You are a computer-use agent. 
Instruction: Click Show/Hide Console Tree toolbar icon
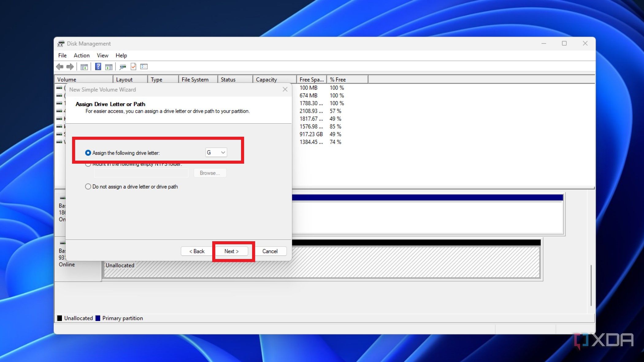pyautogui.click(x=84, y=67)
